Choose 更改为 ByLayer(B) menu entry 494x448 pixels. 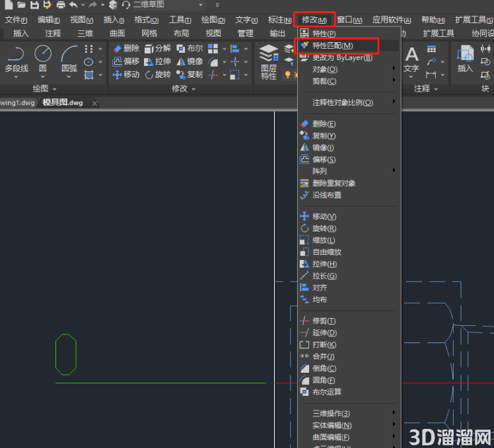coord(349,57)
